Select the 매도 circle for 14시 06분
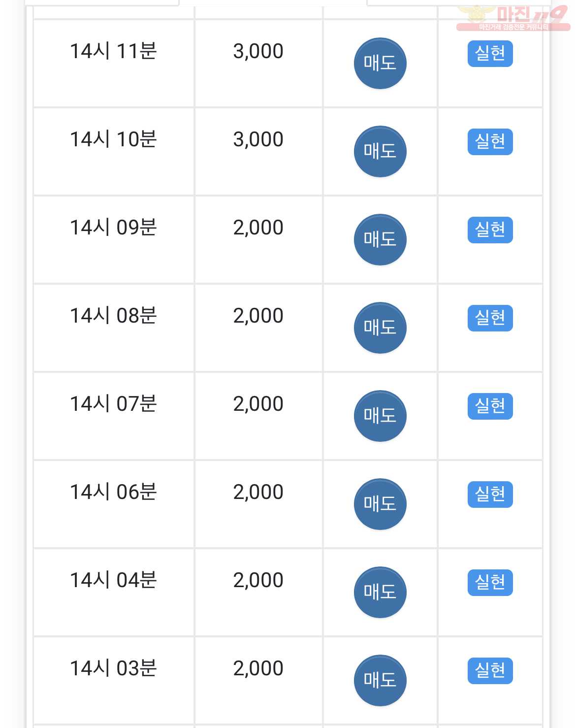This screenshot has width=576, height=728. click(380, 504)
